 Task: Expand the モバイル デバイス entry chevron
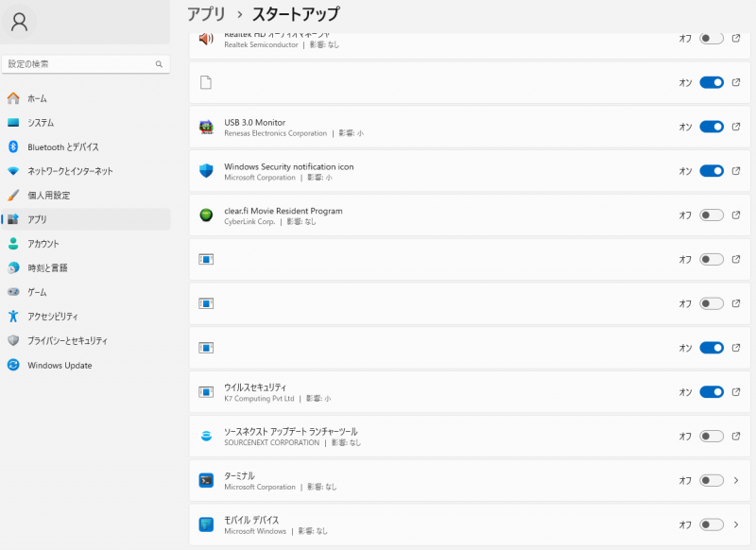tap(736, 524)
